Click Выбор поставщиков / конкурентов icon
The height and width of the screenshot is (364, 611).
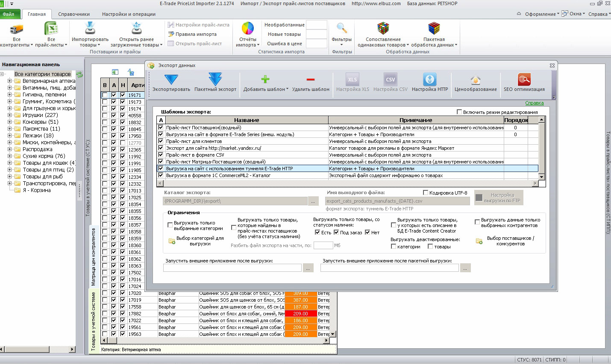pos(479,241)
